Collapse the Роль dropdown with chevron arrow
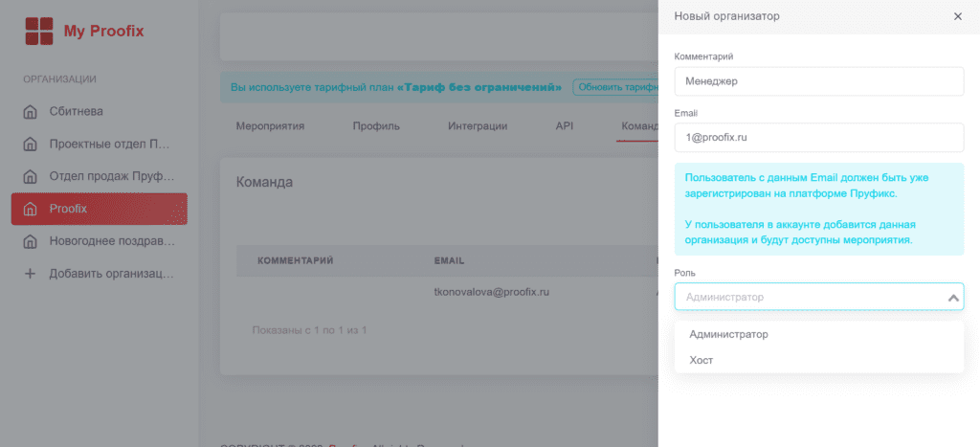 [953, 298]
